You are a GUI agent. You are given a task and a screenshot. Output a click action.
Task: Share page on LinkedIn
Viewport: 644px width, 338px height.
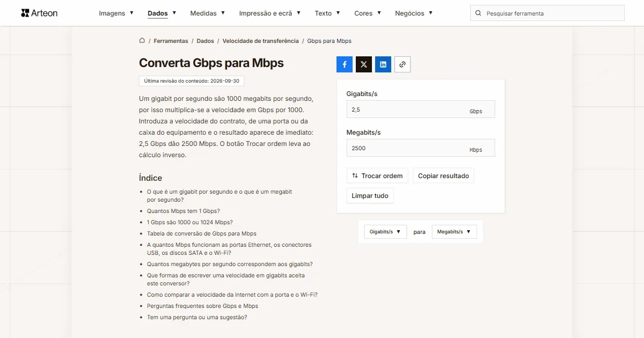pos(383,64)
